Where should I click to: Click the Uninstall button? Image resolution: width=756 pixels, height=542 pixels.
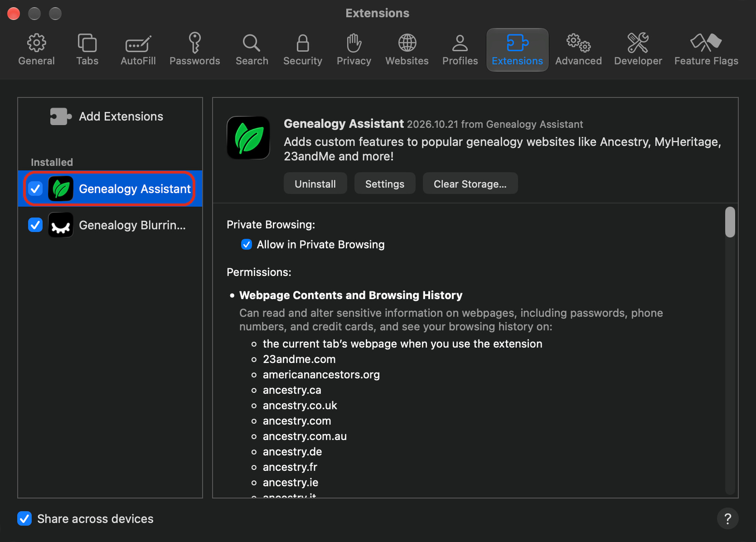click(x=315, y=183)
